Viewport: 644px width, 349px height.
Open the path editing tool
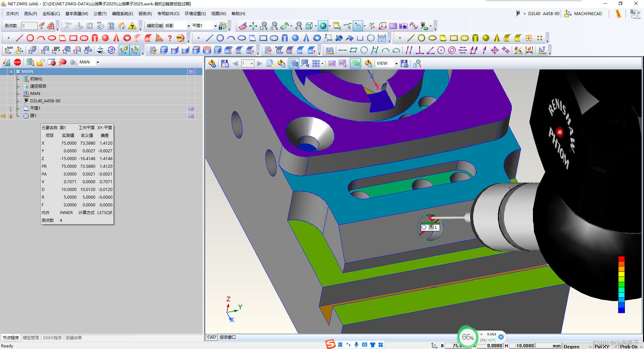(181, 38)
